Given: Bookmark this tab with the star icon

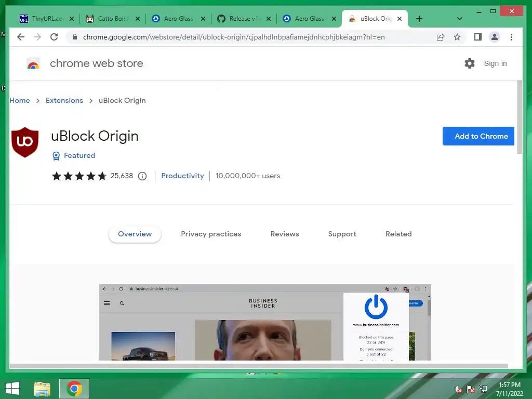Looking at the screenshot, I should (457, 37).
